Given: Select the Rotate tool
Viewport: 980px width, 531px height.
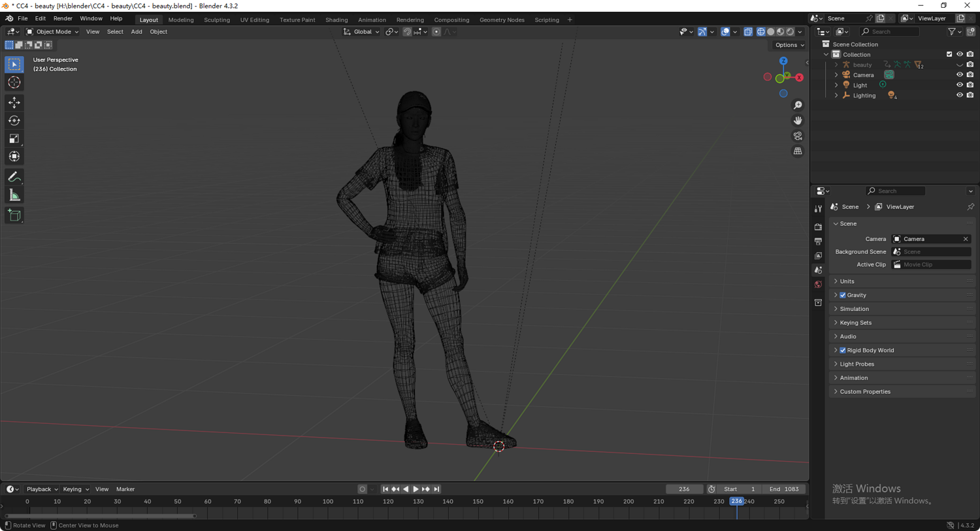Looking at the screenshot, I should [14, 121].
